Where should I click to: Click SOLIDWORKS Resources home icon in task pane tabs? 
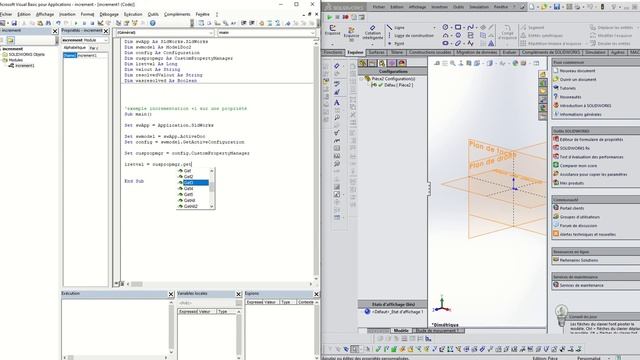tap(542, 74)
